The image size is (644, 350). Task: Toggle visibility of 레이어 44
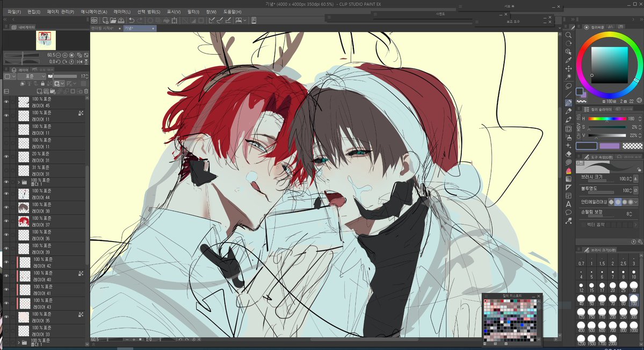click(6, 194)
